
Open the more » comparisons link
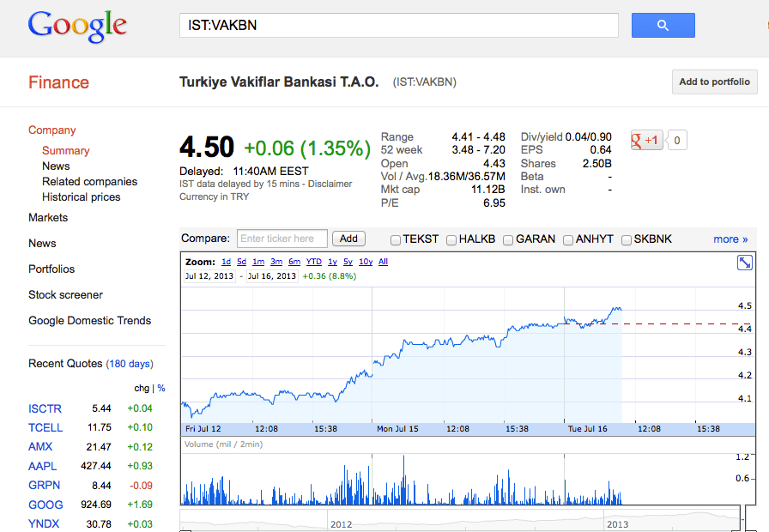(x=730, y=239)
